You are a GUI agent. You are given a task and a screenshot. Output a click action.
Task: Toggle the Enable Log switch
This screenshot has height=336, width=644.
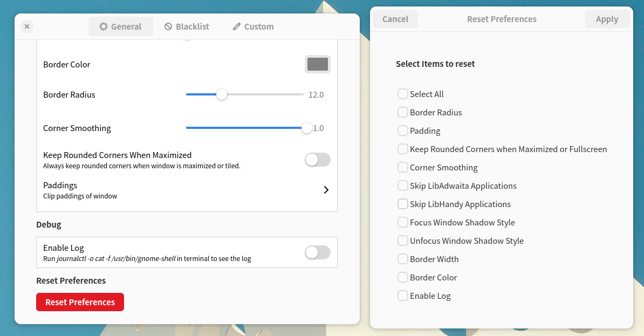click(318, 252)
